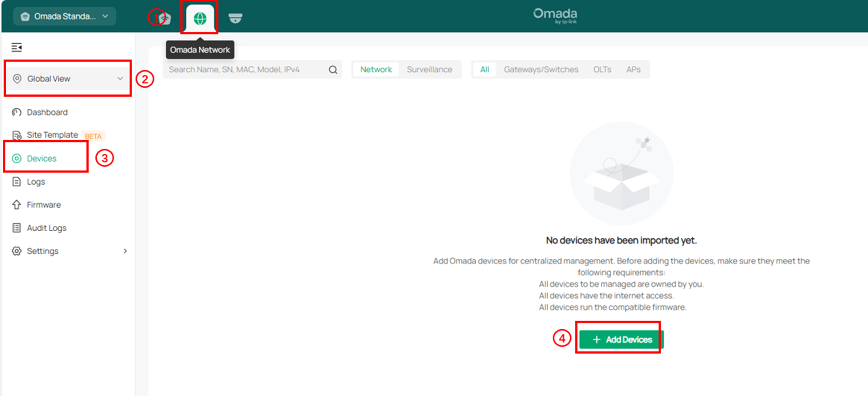Select the All device filter
Image resolution: width=868 pixels, height=396 pixels.
coord(485,70)
